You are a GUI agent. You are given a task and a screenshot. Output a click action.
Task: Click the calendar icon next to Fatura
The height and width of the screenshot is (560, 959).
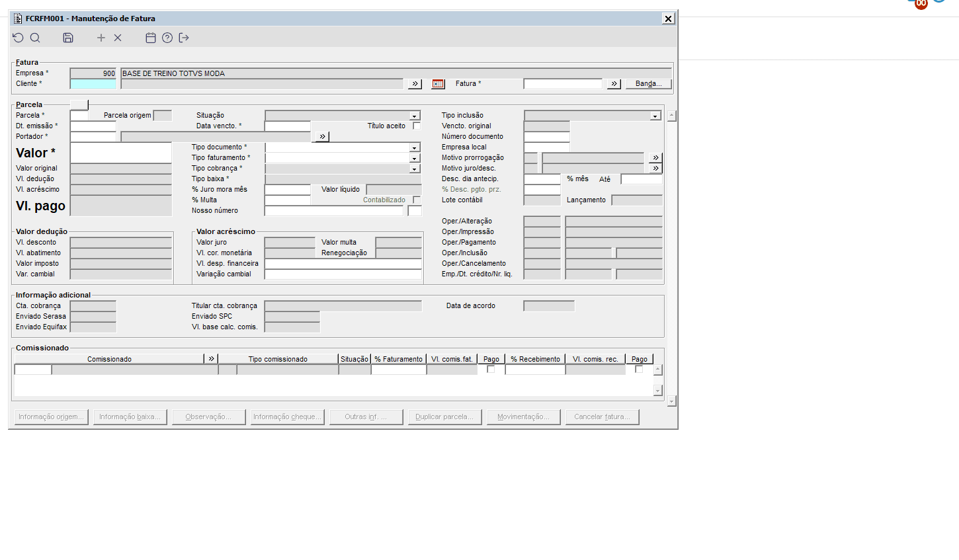pyautogui.click(x=438, y=84)
